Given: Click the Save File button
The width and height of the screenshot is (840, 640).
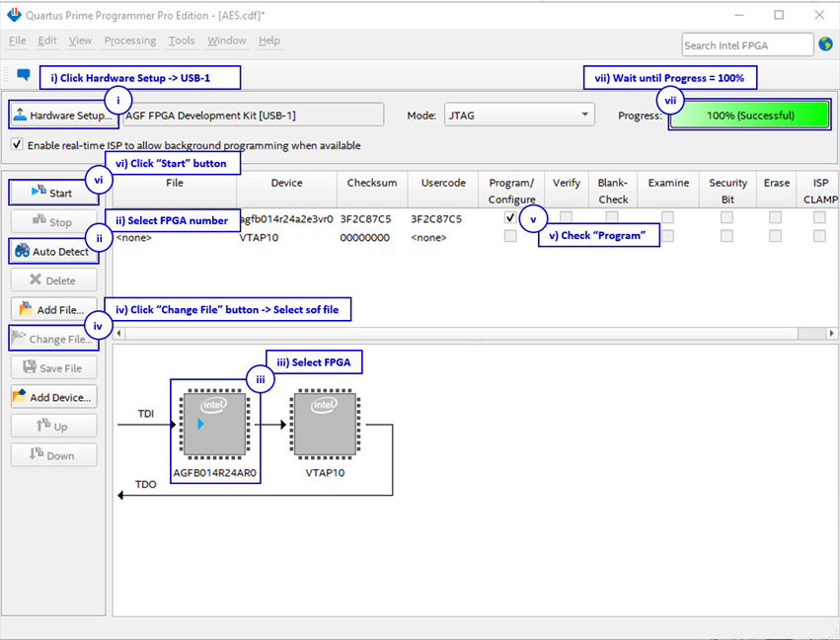Looking at the screenshot, I should pyautogui.click(x=54, y=367).
